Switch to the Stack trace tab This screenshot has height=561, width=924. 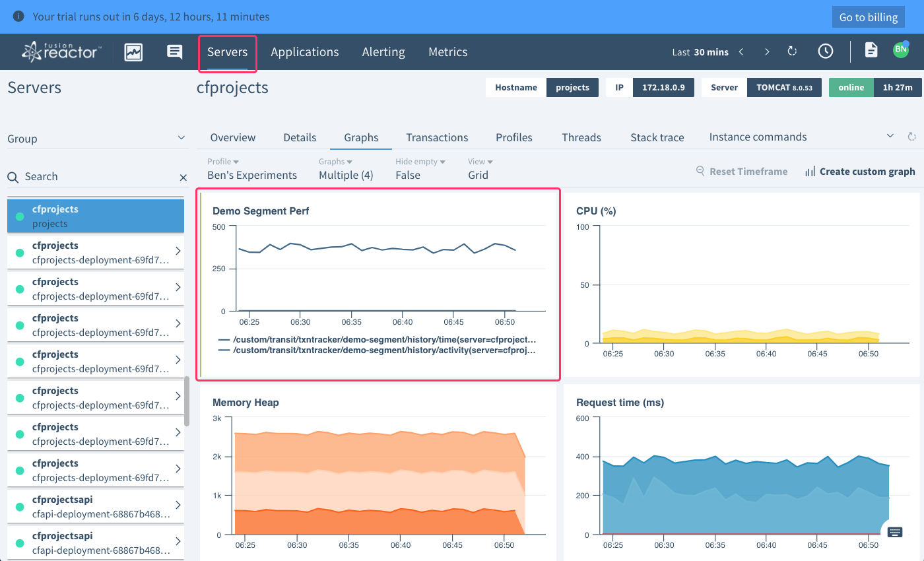[657, 137]
